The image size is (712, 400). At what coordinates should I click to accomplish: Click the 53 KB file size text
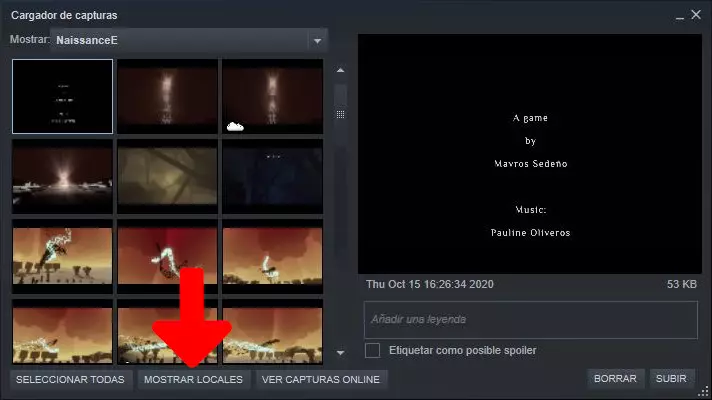pos(682,284)
